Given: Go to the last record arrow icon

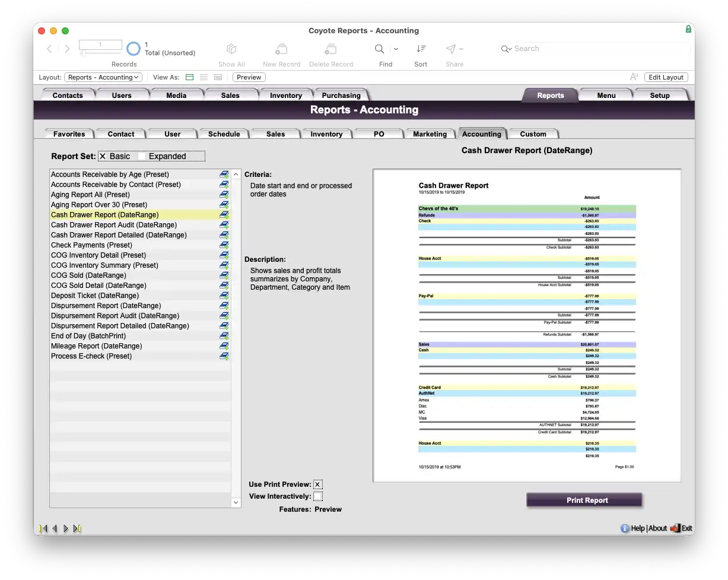Looking at the screenshot, I should point(77,528).
